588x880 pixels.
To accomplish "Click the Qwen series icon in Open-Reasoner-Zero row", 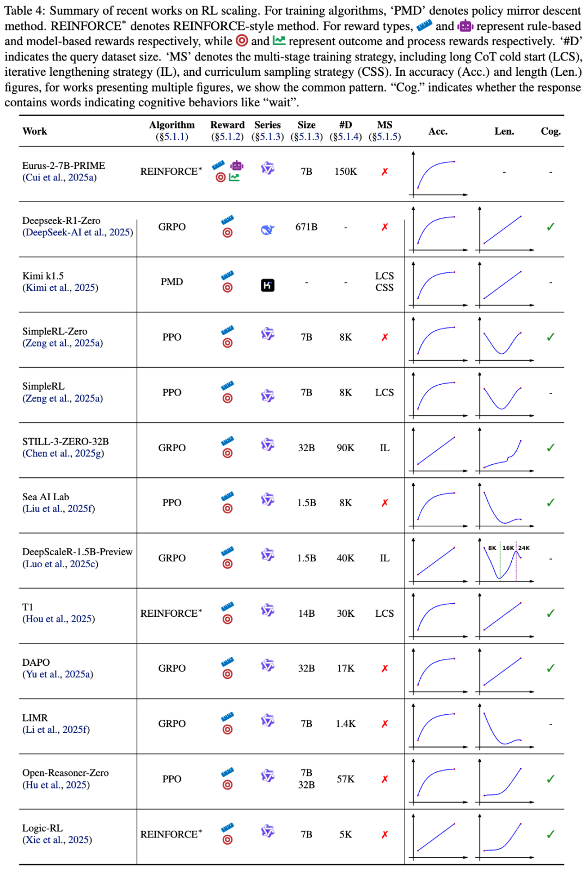I will pos(267,775).
